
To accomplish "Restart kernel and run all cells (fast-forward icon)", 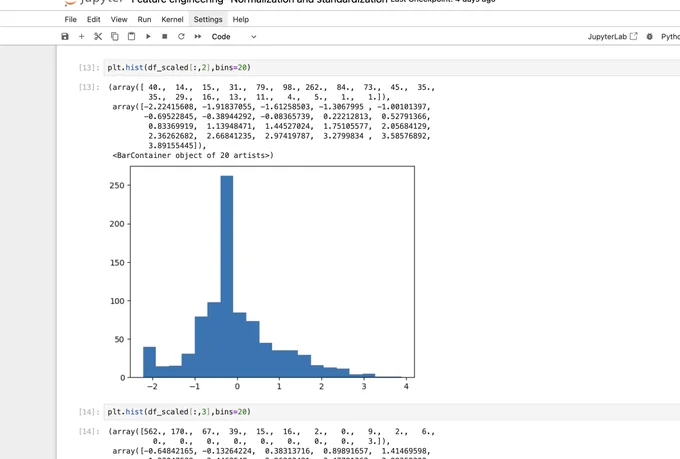I will pos(198,36).
